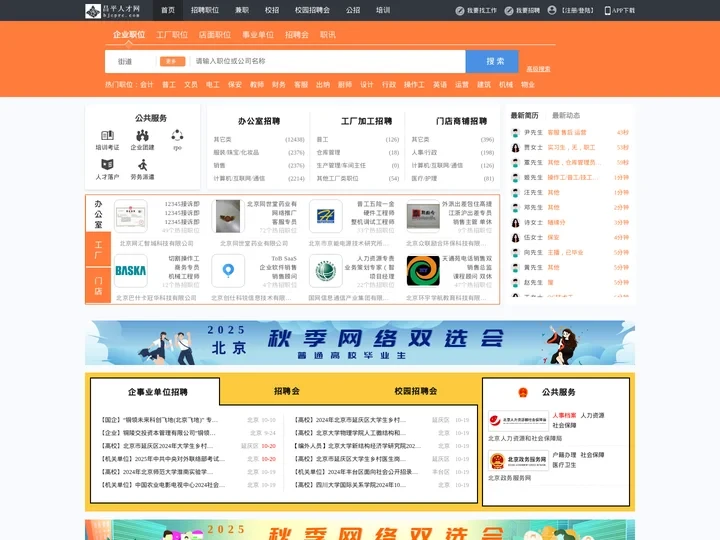Open the 兼职 nav item
The height and width of the screenshot is (540, 720).
242,10
